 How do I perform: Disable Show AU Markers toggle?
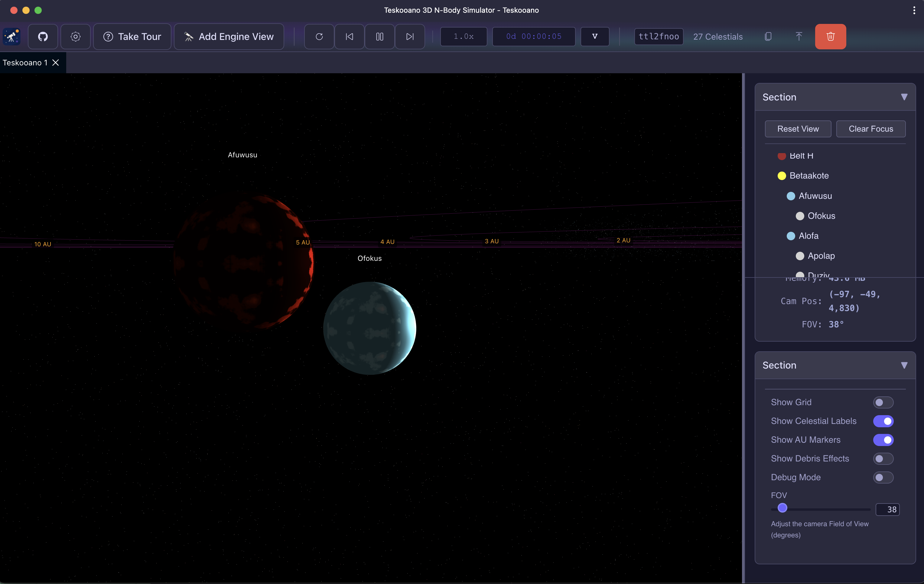[x=883, y=440]
